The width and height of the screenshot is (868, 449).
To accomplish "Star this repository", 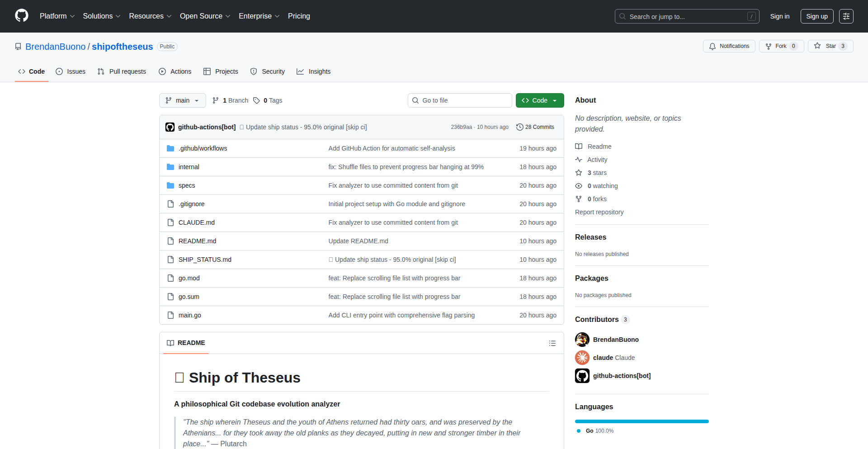I will [825, 46].
